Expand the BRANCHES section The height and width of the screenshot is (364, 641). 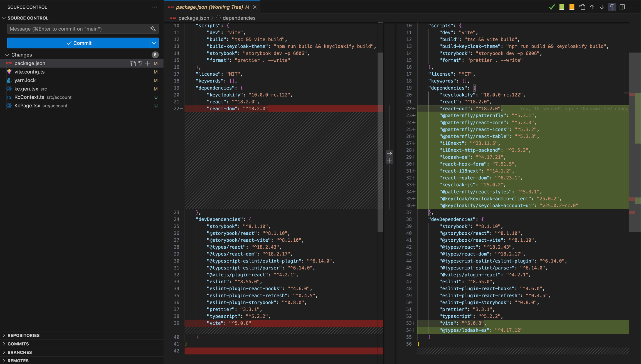(x=19, y=352)
